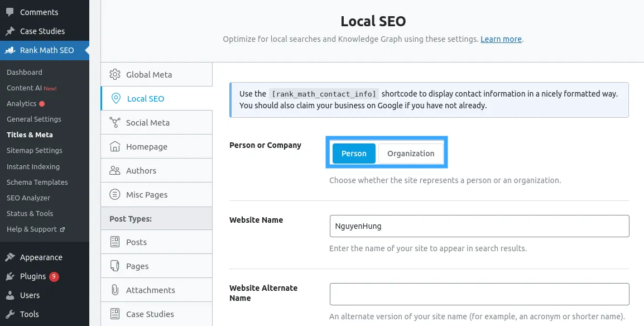
Task: Follow the Learn more link
Action: point(501,40)
